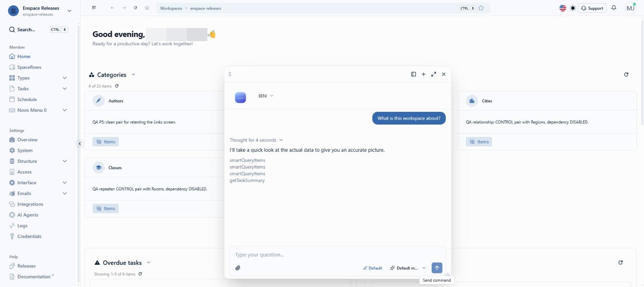
Task: Toggle chat side panel layout icon
Action: point(414,74)
